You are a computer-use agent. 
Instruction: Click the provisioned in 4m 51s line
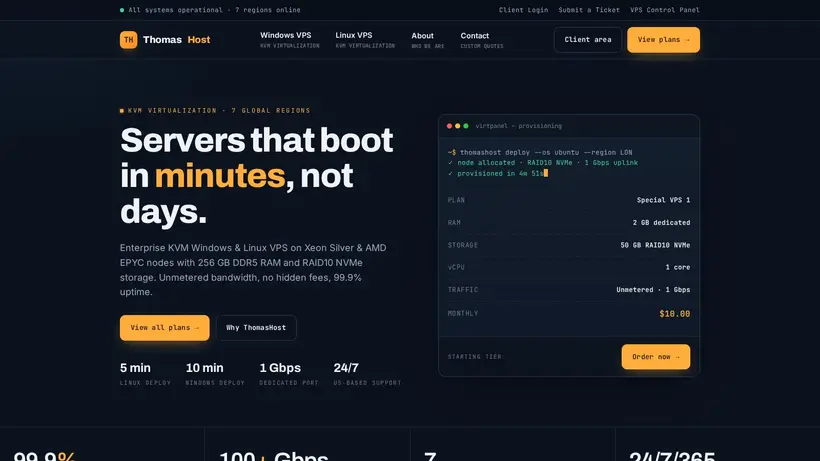498,174
